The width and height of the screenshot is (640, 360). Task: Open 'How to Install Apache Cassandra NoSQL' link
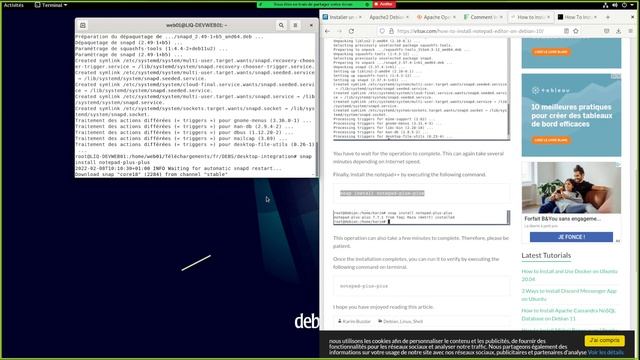coord(568,314)
